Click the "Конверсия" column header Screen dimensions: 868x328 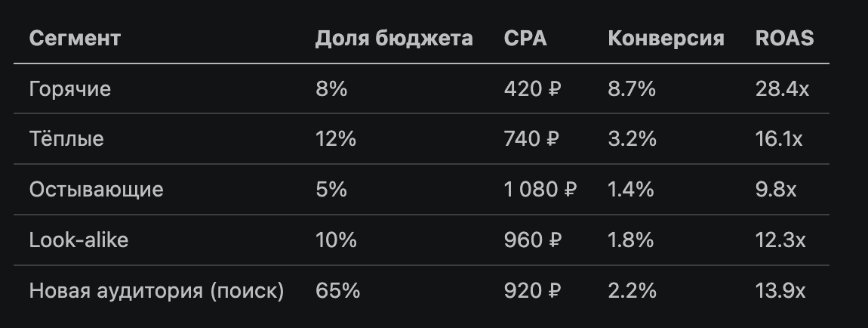click(x=666, y=39)
